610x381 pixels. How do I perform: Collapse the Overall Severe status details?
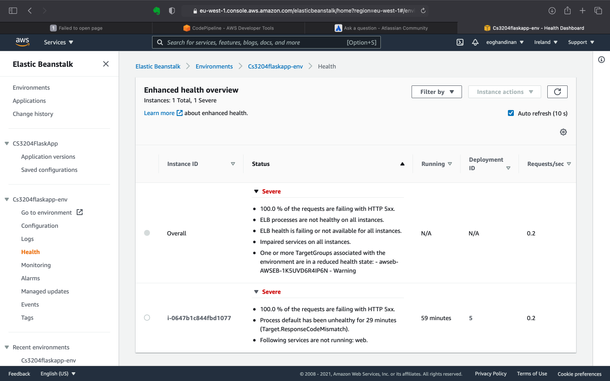pos(256,191)
